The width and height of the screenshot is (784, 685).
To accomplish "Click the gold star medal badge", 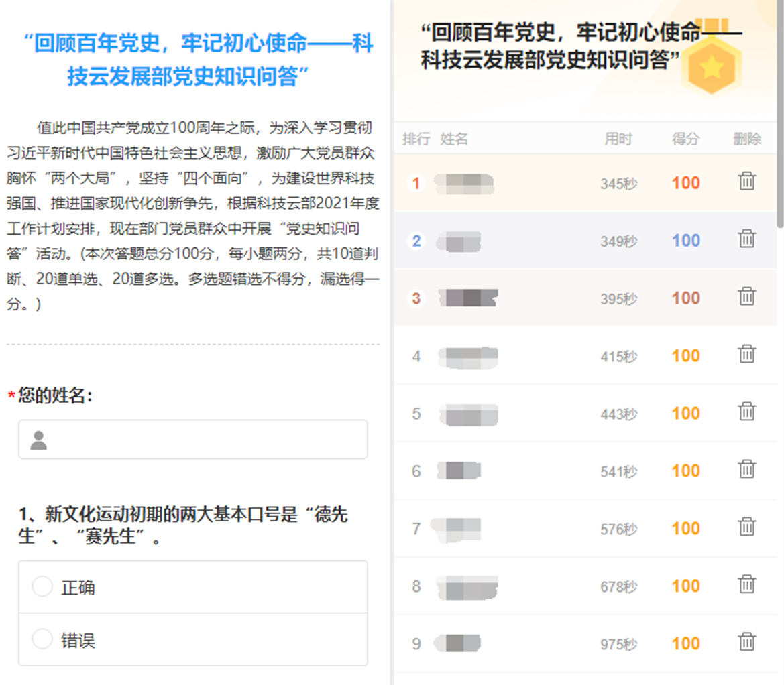I will (x=711, y=67).
